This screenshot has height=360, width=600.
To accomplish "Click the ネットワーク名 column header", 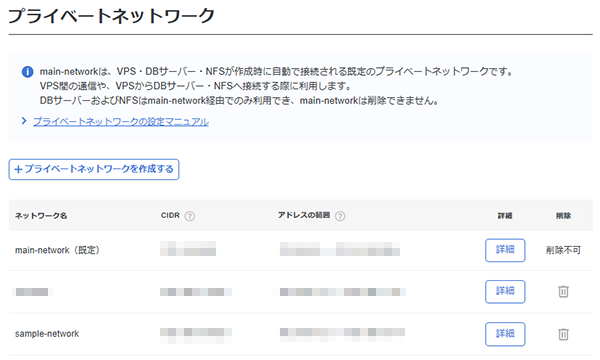I will click(x=41, y=216).
